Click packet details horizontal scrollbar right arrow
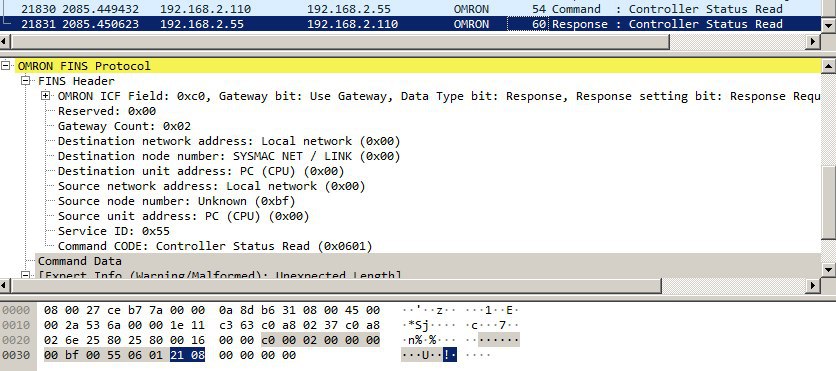 [814, 286]
